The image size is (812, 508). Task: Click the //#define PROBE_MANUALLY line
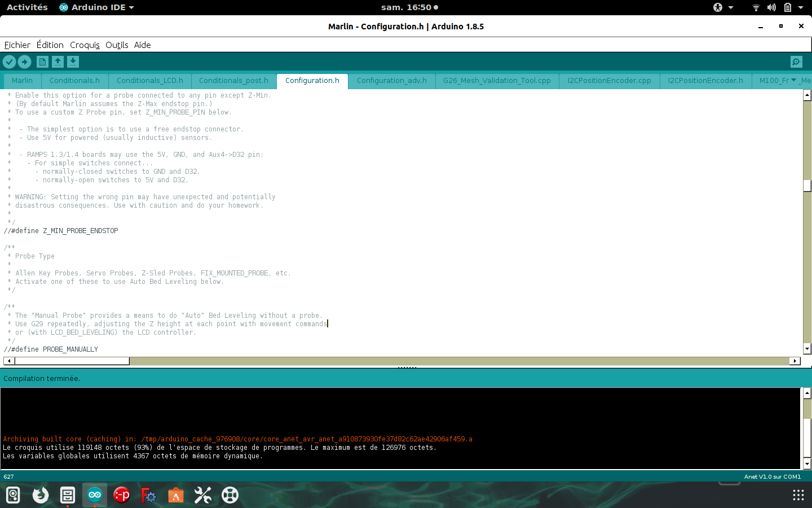click(51, 349)
